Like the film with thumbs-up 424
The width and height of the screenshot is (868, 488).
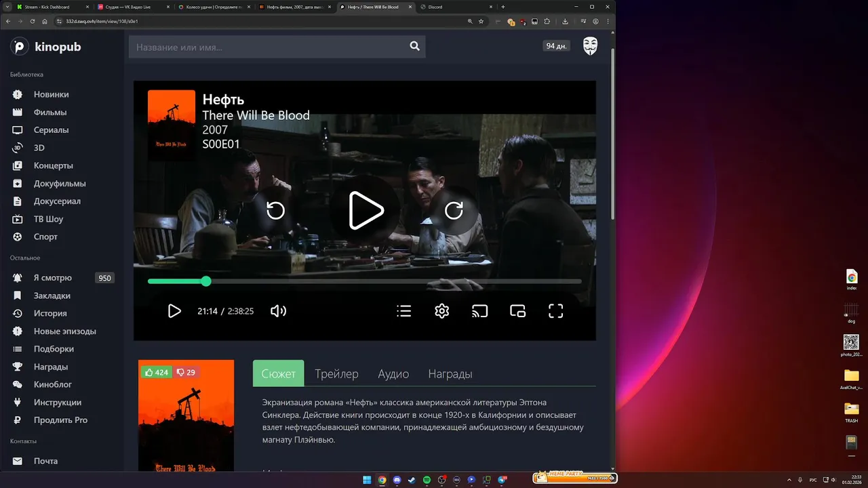[x=157, y=372]
